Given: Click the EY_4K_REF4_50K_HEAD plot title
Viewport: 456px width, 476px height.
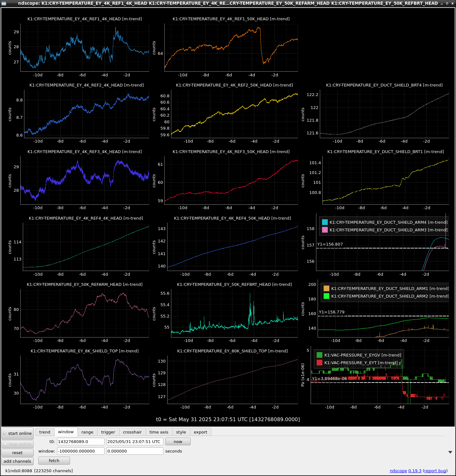Looking at the screenshot, I should tap(232, 218).
